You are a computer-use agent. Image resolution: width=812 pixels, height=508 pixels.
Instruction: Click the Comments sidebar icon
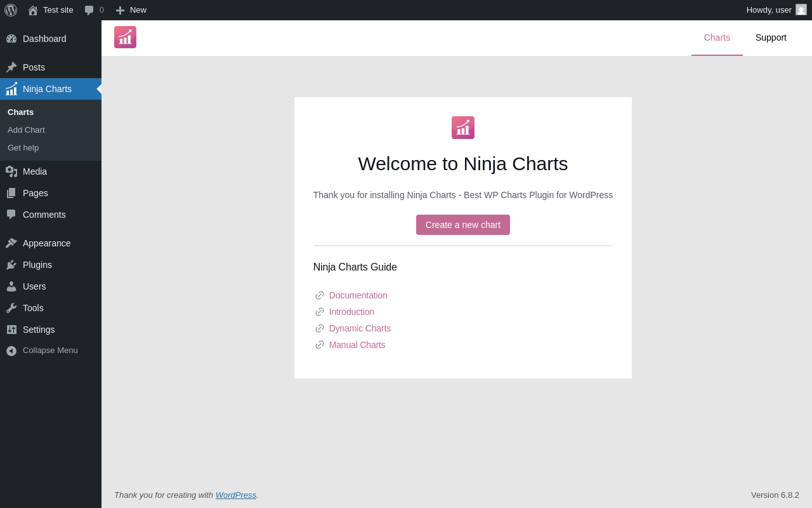click(11, 215)
